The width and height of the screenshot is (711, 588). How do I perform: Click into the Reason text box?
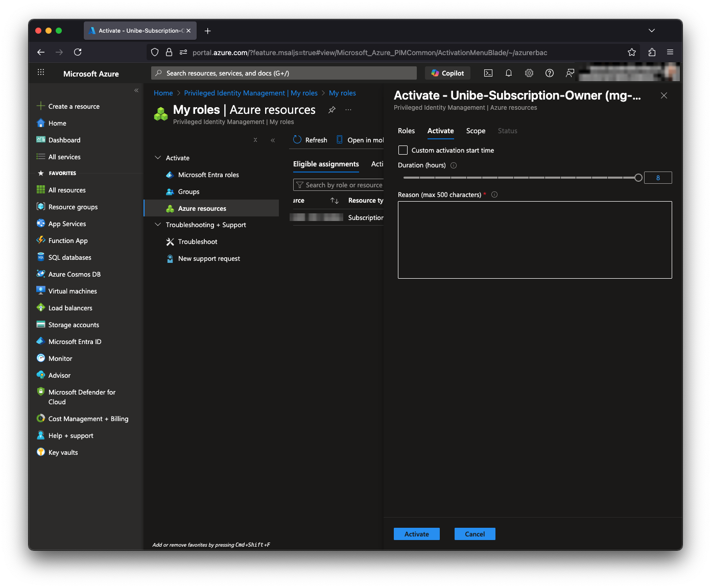(534, 240)
